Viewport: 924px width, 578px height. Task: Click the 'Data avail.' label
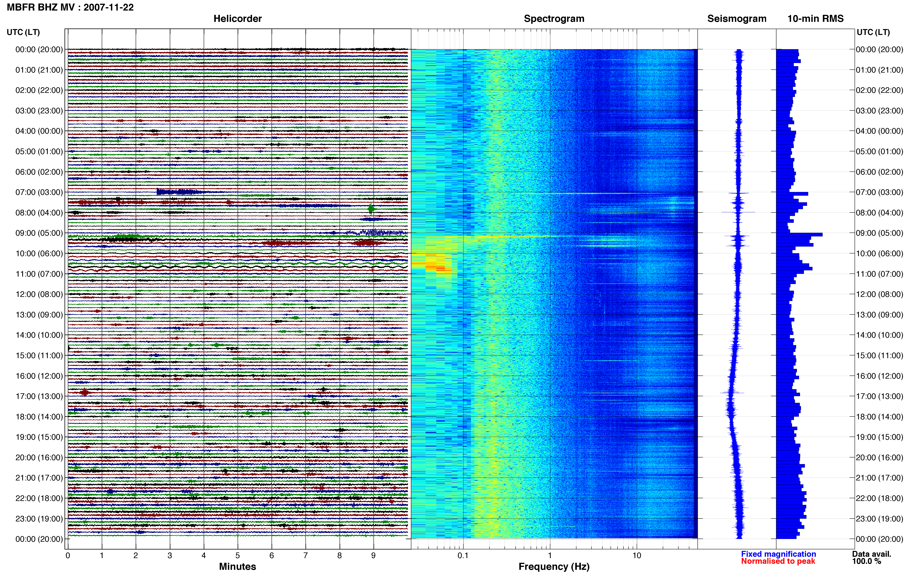point(872,554)
